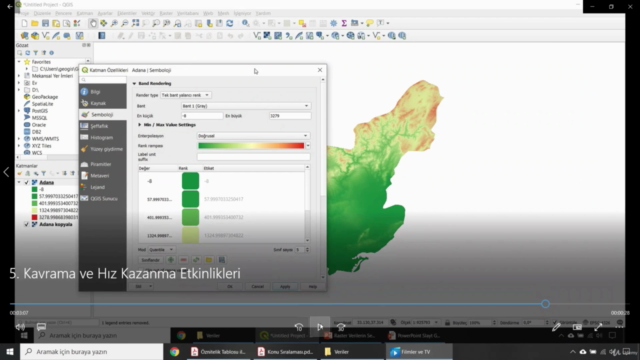Image resolution: width=640 pixels, height=360 pixels.
Task: Click the Windows Start button
Action: click(x=10, y=351)
